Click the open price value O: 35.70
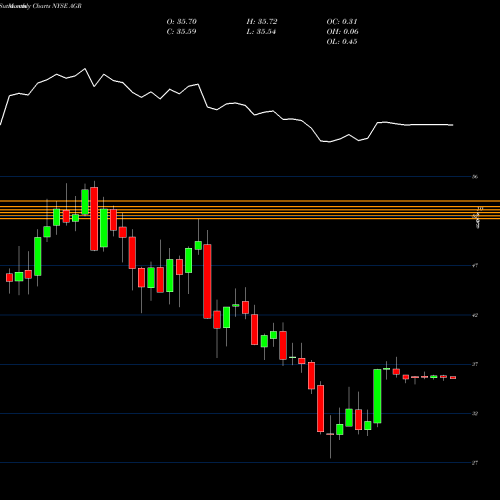500x500 pixels. pyautogui.click(x=182, y=22)
